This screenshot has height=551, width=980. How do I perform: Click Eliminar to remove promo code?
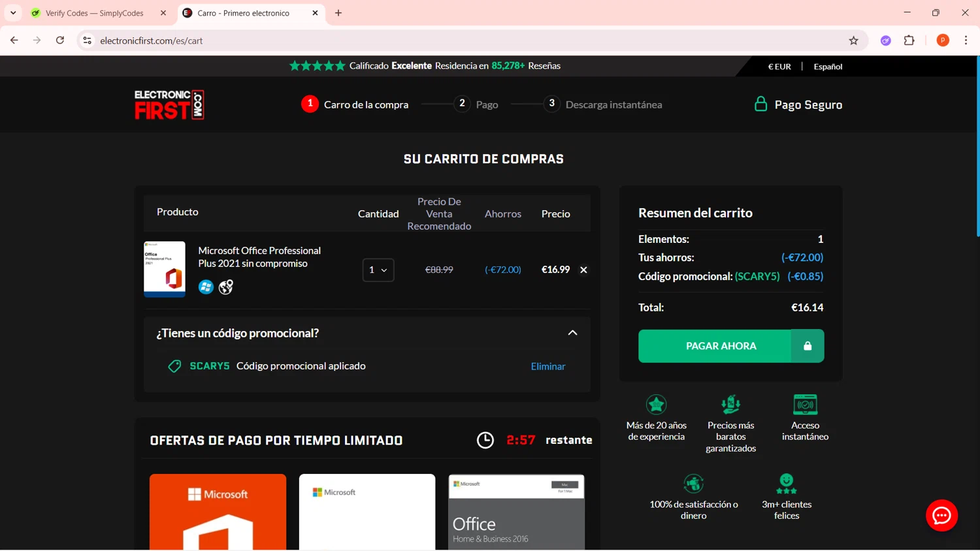coord(548,366)
